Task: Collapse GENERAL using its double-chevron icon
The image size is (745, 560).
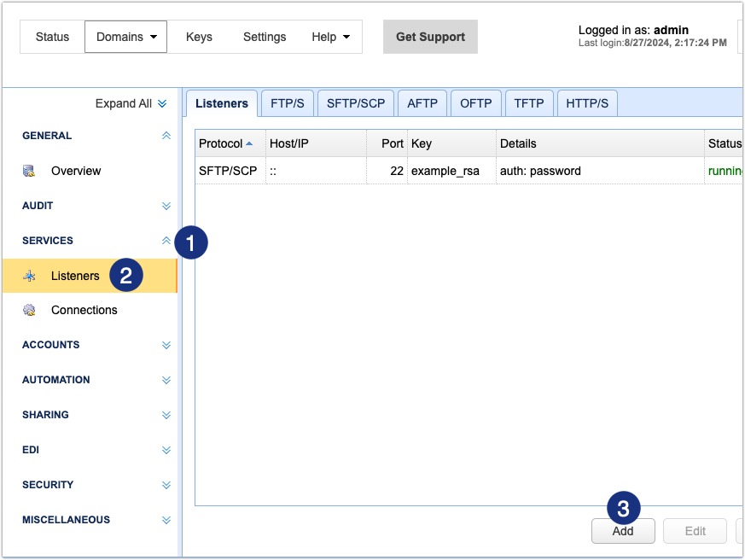Action: coord(166,135)
